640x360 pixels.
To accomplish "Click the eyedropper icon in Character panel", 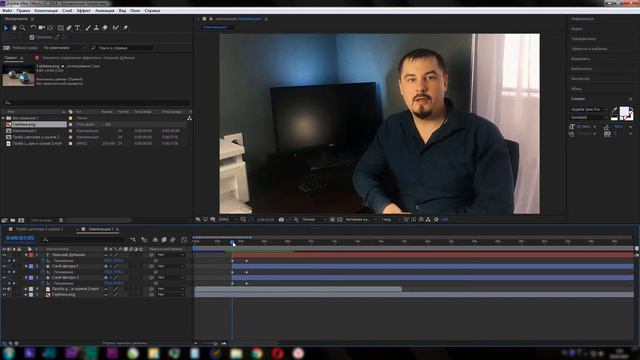I will tap(615, 109).
